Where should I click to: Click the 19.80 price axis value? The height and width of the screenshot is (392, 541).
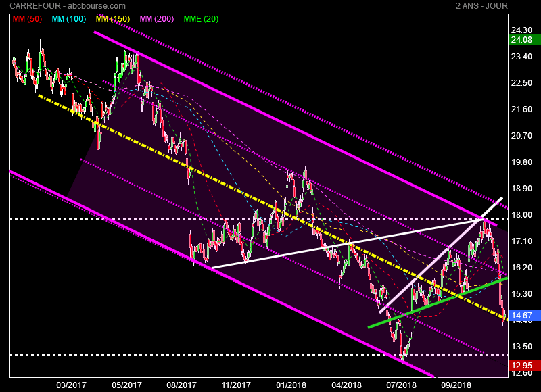click(x=521, y=162)
